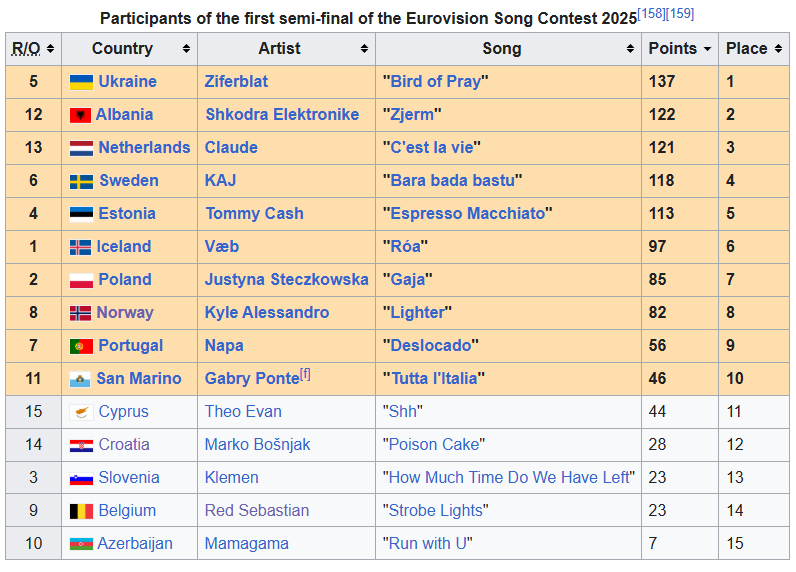The height and width of the screenshot is (572, 796).
Task: Toggle Points column sort order
Action: click(707, 49)
